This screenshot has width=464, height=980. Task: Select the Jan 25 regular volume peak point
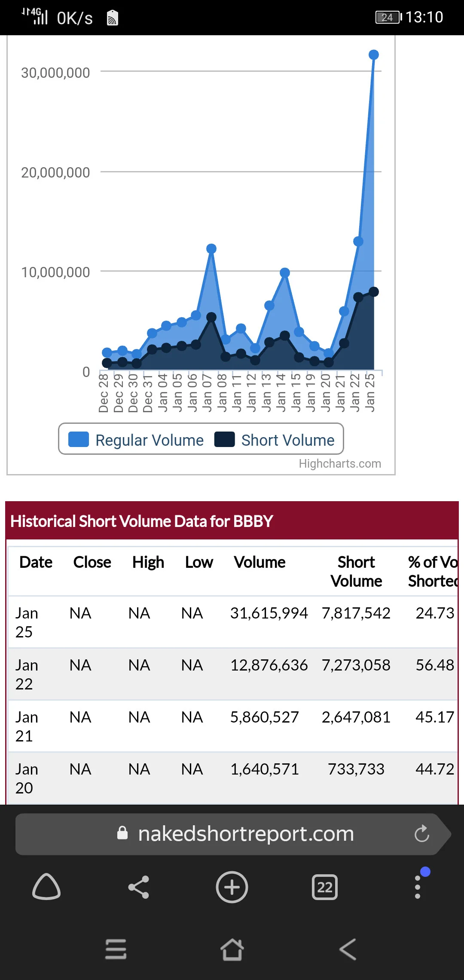click(x=374, y=55)
